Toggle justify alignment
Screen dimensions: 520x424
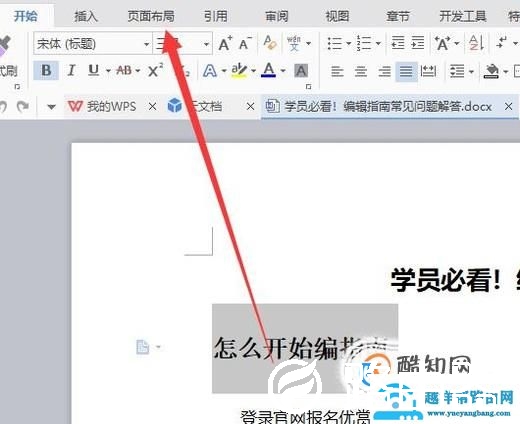406,71
